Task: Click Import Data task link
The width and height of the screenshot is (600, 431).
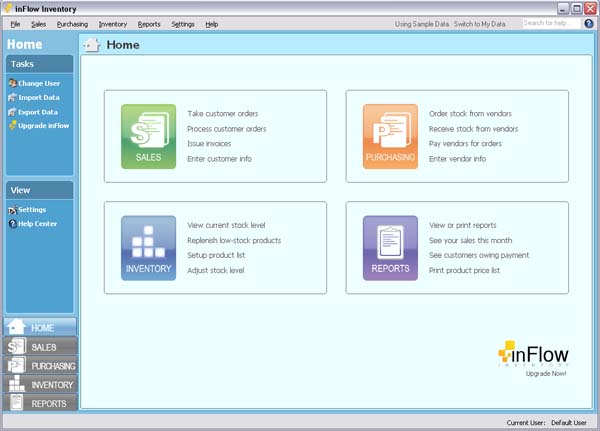Action: coord(39,98)
